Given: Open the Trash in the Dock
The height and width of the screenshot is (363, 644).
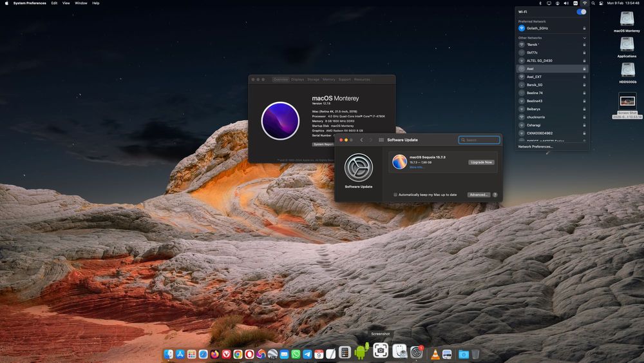Looking at the screenshot, I should coord(475,354).
